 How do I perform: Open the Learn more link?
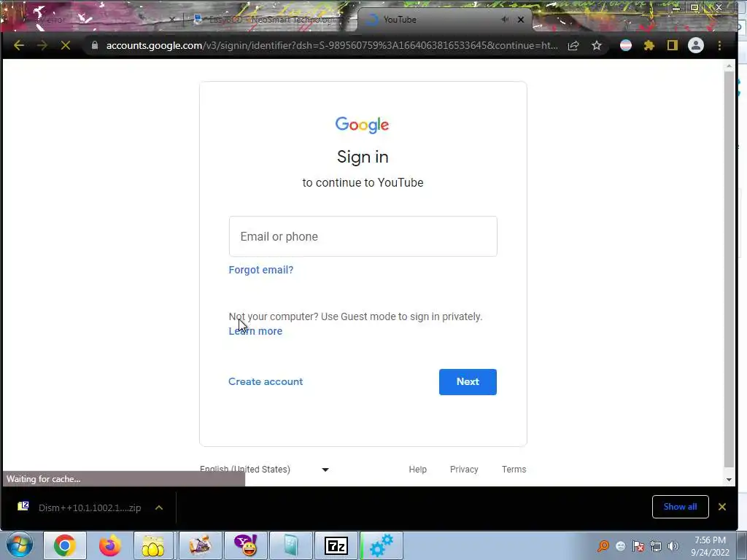[255, 331]
